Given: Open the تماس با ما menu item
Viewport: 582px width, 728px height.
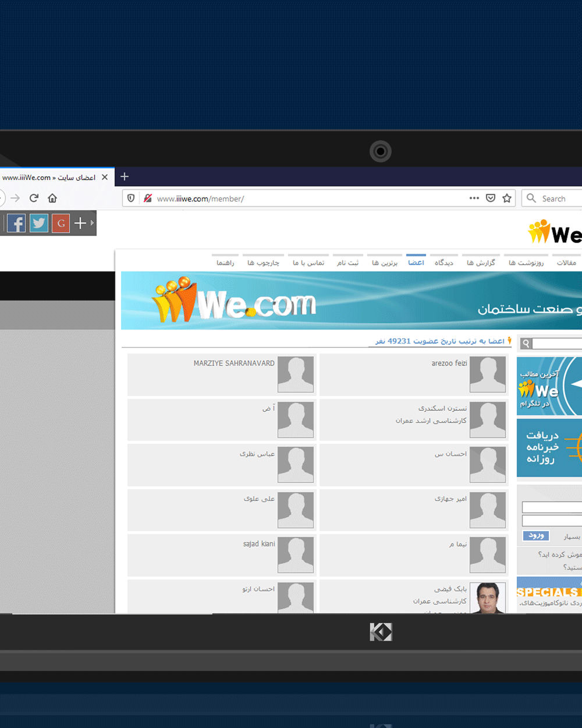Looking at the screenshot, I should [x=308, y=263].
